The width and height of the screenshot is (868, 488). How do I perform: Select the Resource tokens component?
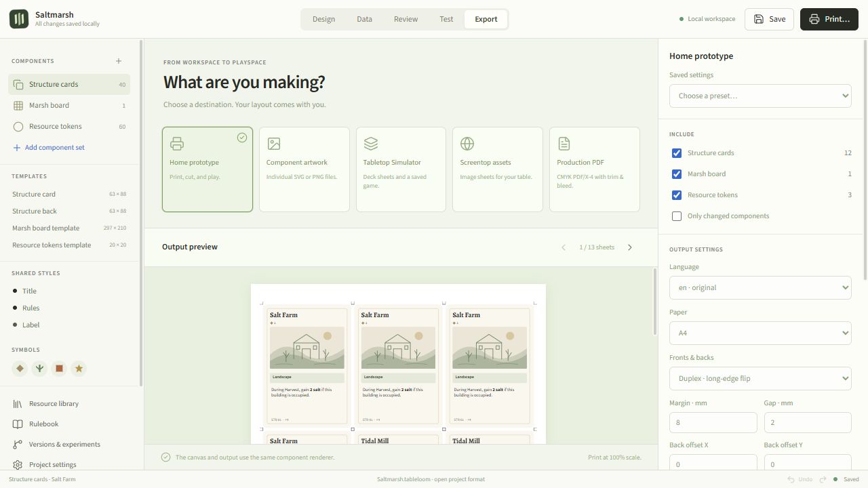[x=69, y=127]
